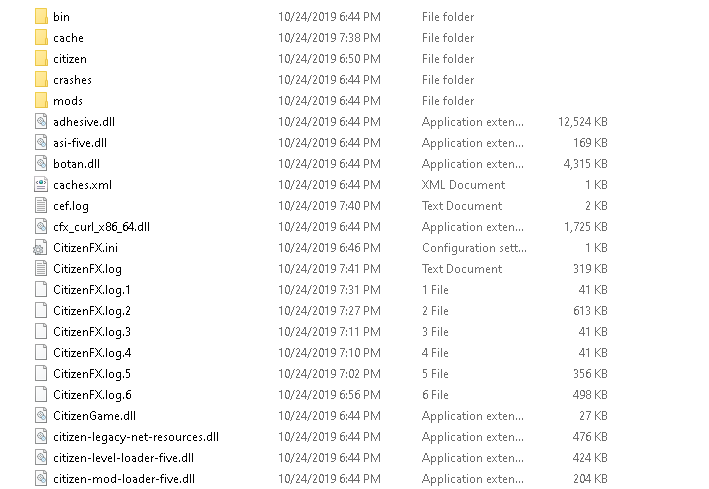
Task: Click the CitizenGame.dll file icon
Action: (x=41, y=416)
